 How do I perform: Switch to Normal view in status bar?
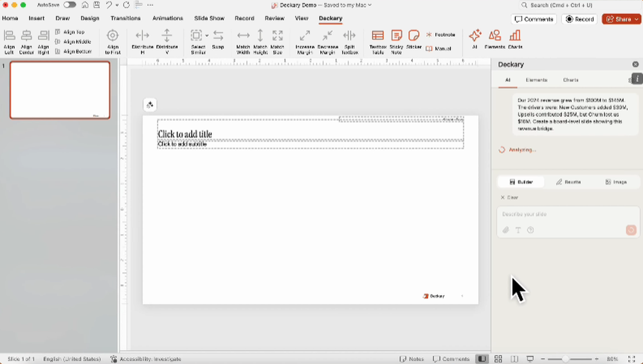482,359
